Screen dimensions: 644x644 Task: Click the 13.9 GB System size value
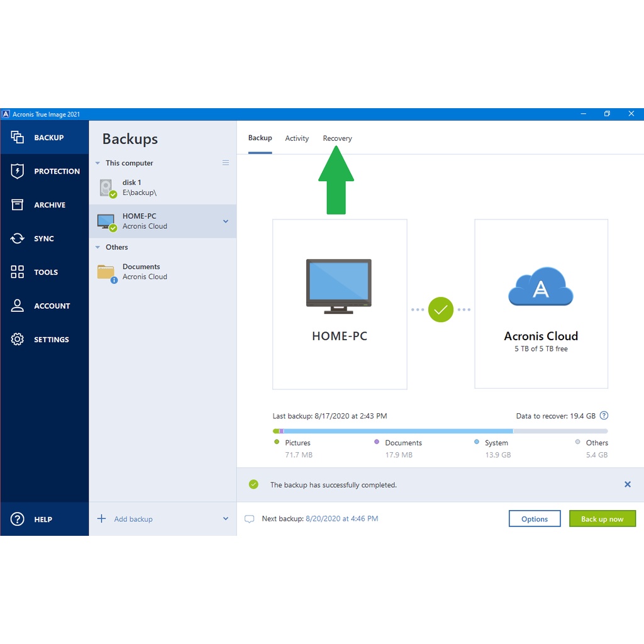click(498, 455)
